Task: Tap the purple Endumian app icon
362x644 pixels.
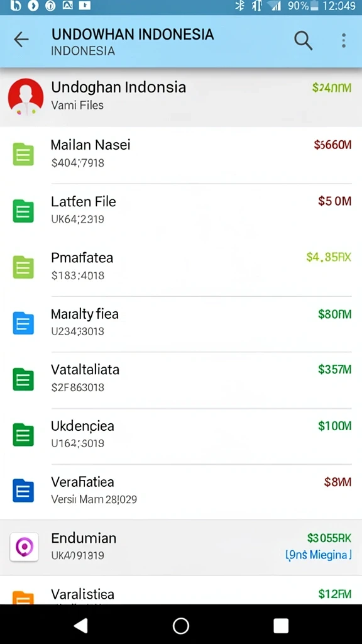Action: 25,547
